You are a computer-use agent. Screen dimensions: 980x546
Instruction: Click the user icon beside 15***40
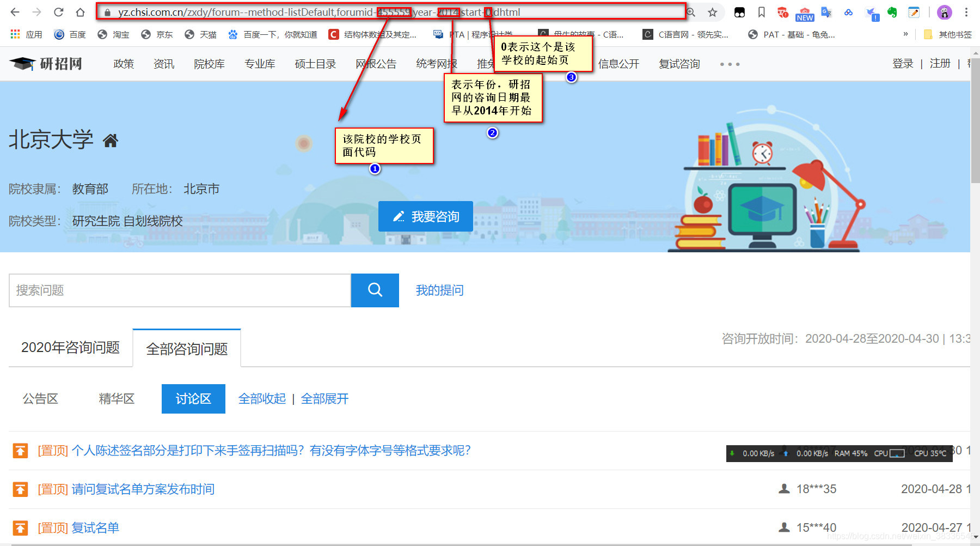click(784, 527)
